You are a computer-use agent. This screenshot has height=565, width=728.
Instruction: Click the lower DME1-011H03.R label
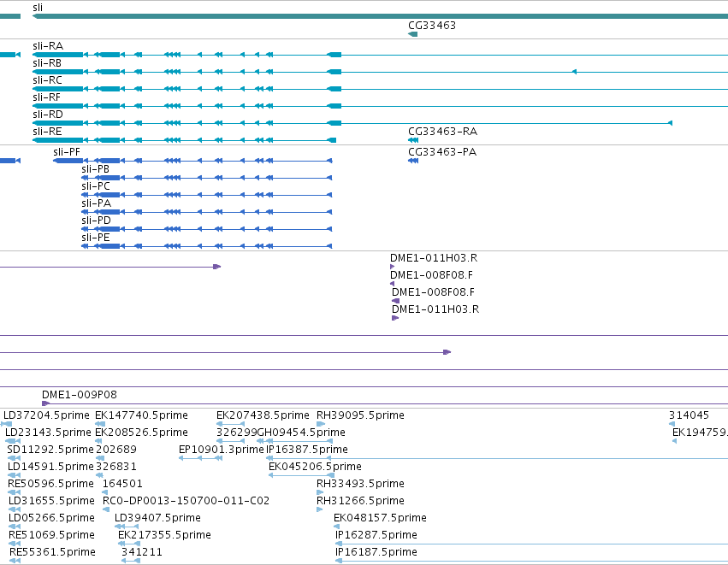point(435,310)
